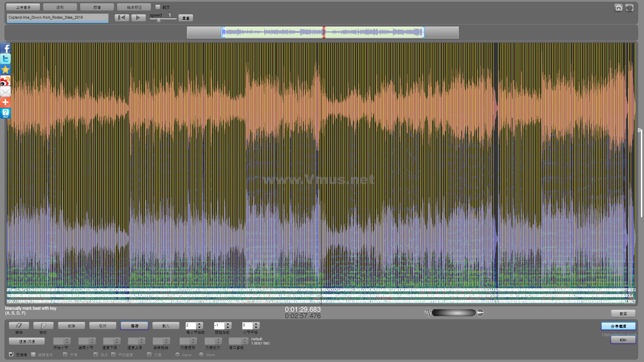Click the Weibo share icon
The image size is (644, 362).
[x=5, y=81]
